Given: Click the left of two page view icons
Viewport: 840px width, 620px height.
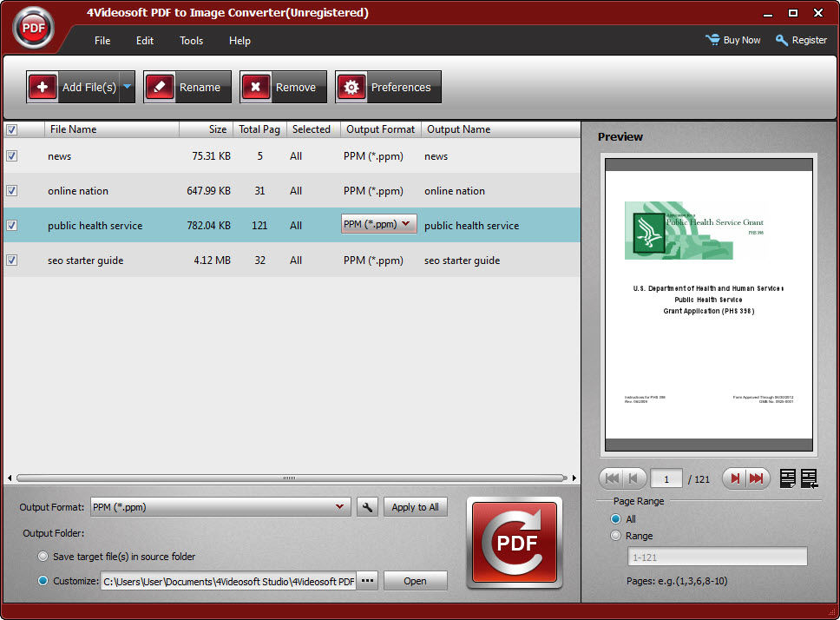Looking at the screenshot, I should 788,478.
